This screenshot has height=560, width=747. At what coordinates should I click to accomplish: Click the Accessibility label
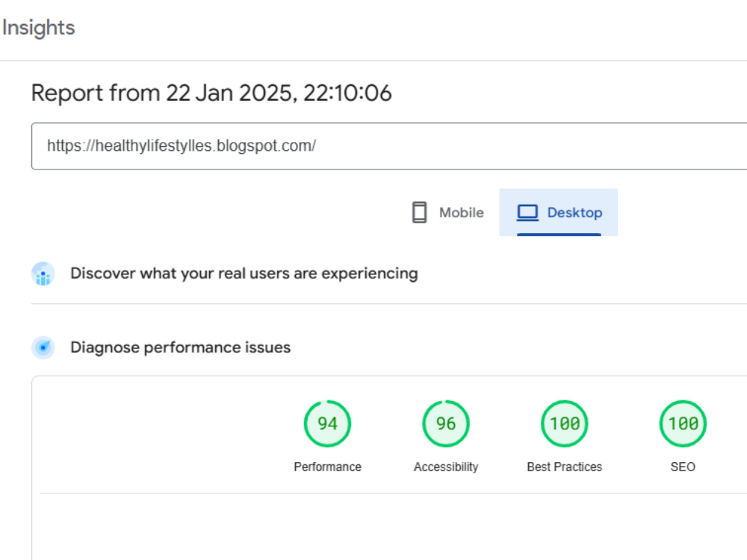(x=446, y=467)
